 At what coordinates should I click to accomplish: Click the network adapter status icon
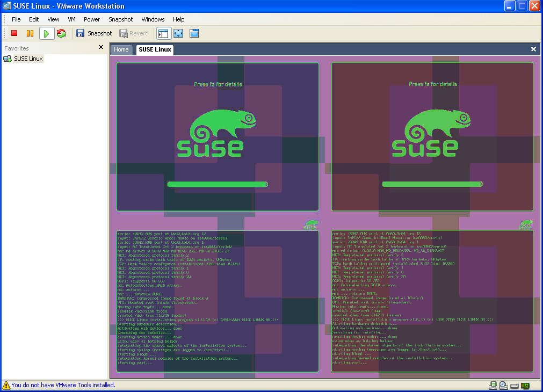coord(525,385)
